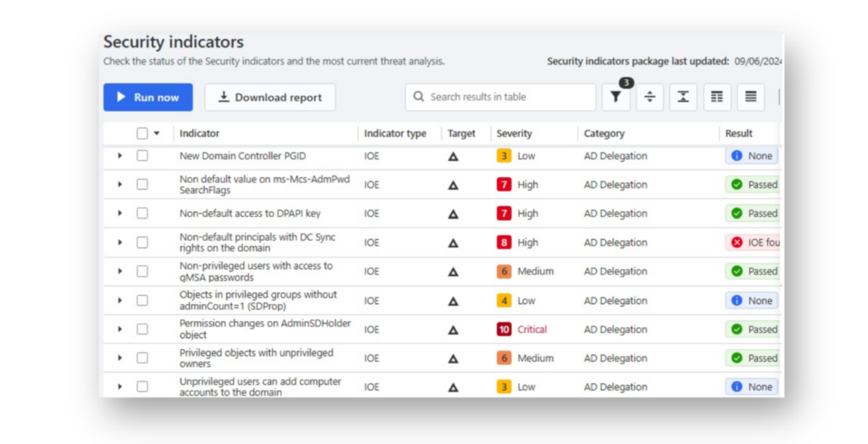Sort by the Category column header
Screen dimensions: 868x444
click(604, 133)
